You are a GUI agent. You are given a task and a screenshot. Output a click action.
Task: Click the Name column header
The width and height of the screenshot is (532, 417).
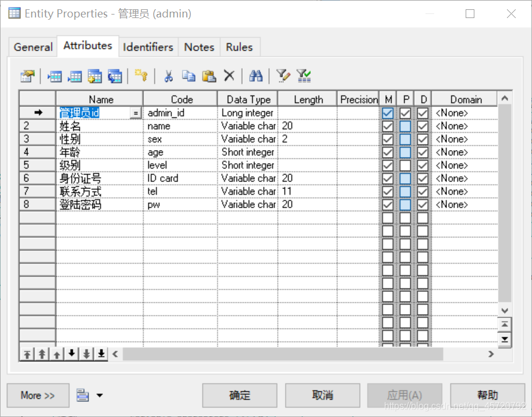100,99
